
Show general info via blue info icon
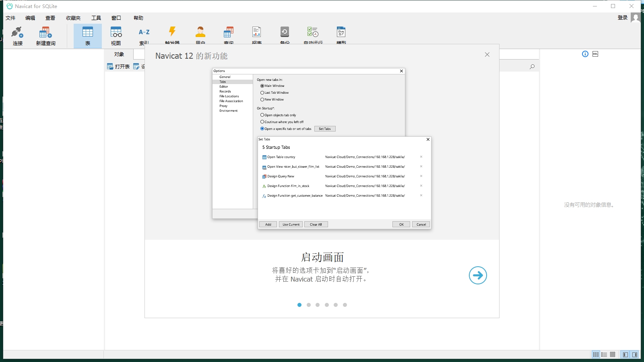tap(585, 54)
